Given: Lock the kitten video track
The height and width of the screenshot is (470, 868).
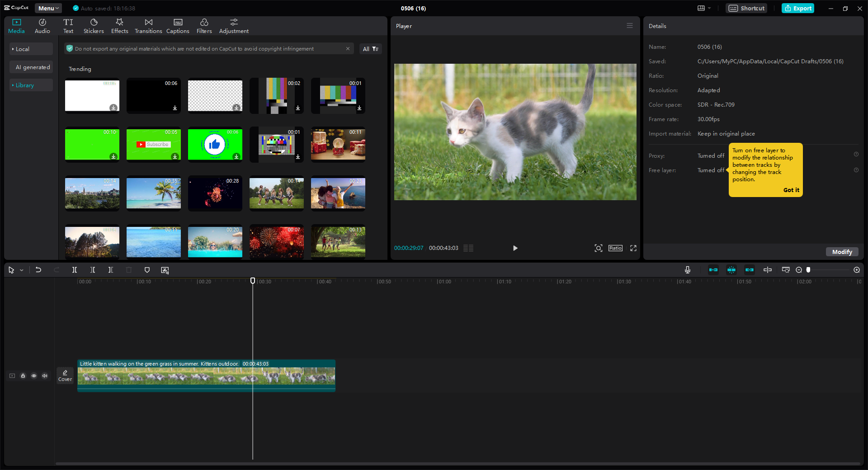Looking at the screenshot, I should tap(23, 376).
